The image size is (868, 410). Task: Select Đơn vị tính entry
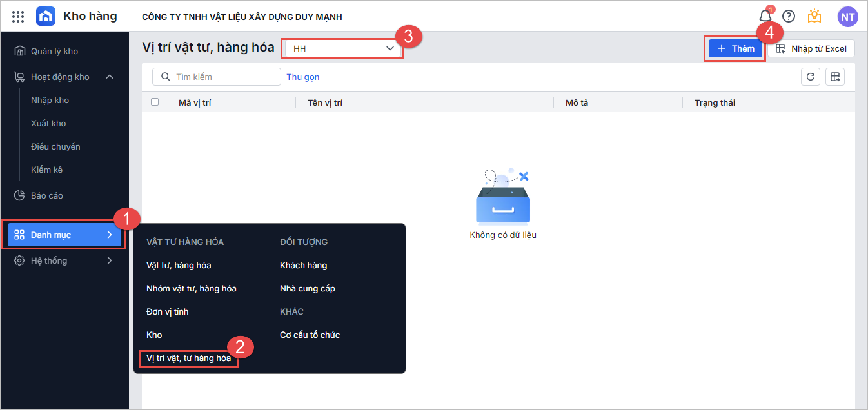click(x=168, y=311)
